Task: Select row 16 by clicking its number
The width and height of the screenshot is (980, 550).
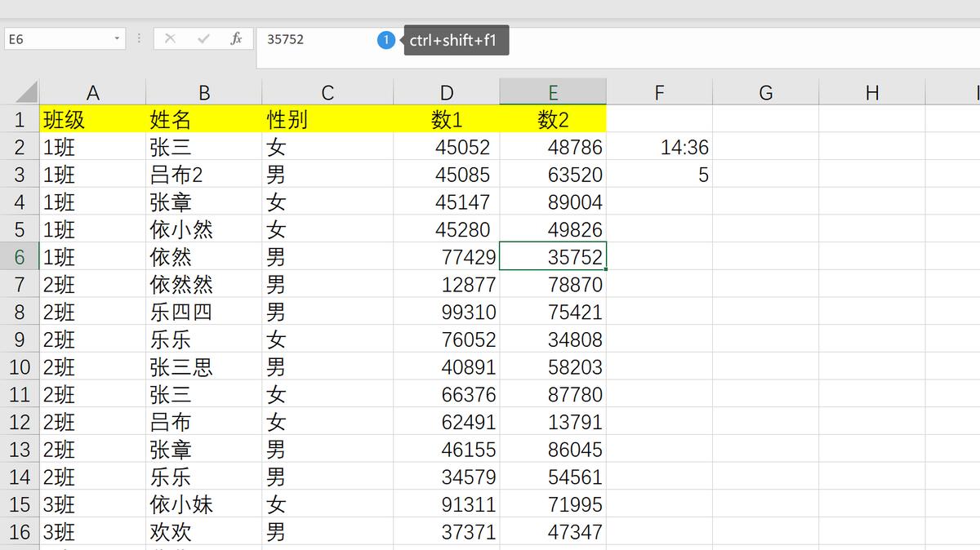Action: (20, 532)
